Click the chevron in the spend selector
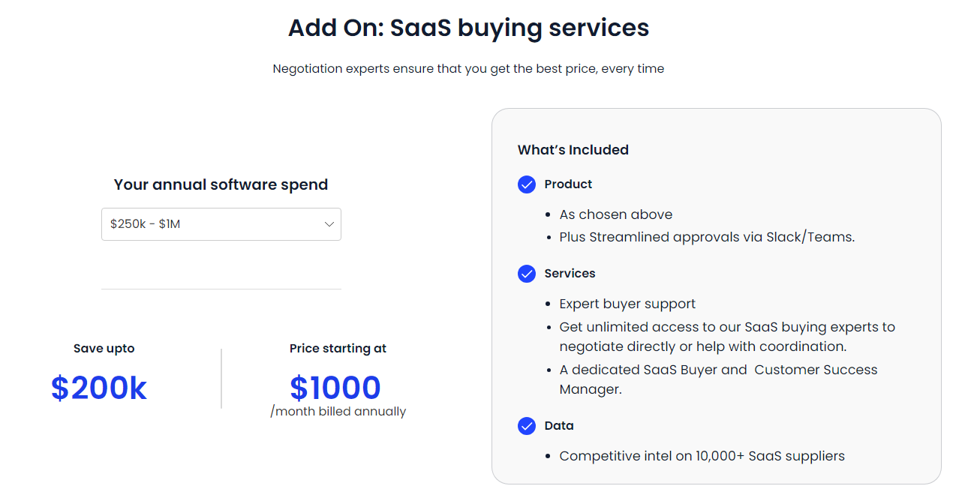The width and height of the screenshot is (980, 489). pos(329,224)
